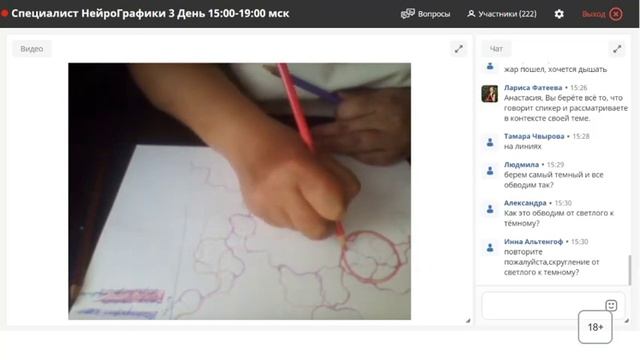The width and height of the screenshot is (640, 360).
Task: Click message starting 'Анастасия, Вы берёте'
Action: click(566, 108)
